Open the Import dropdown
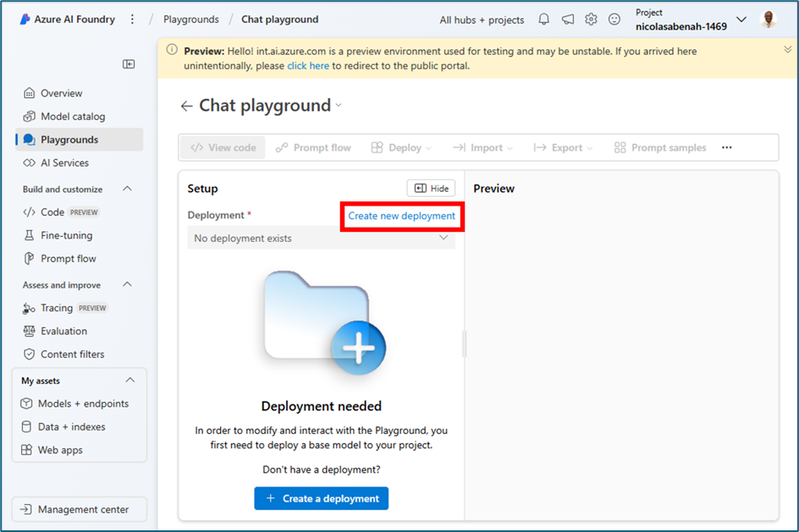This screenshot has width=799, height=532. 482,148
